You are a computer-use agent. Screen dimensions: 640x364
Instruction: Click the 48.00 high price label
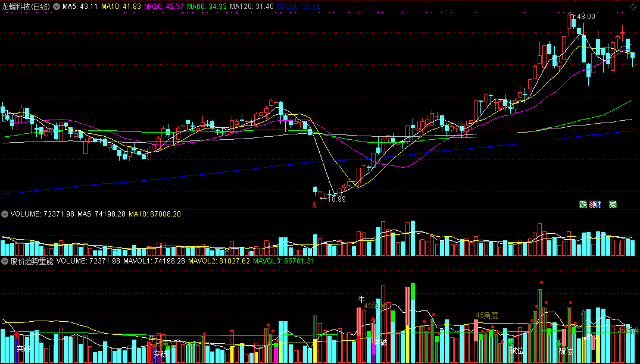coord(586,17)
